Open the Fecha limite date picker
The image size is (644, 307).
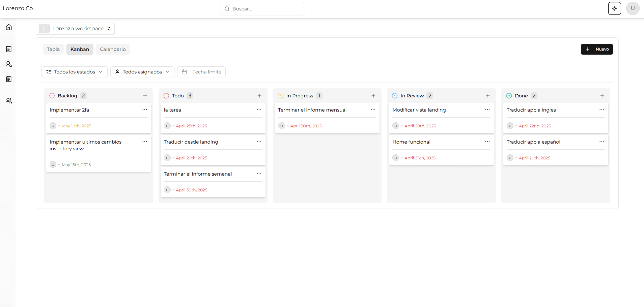click(x=201, y=72)
